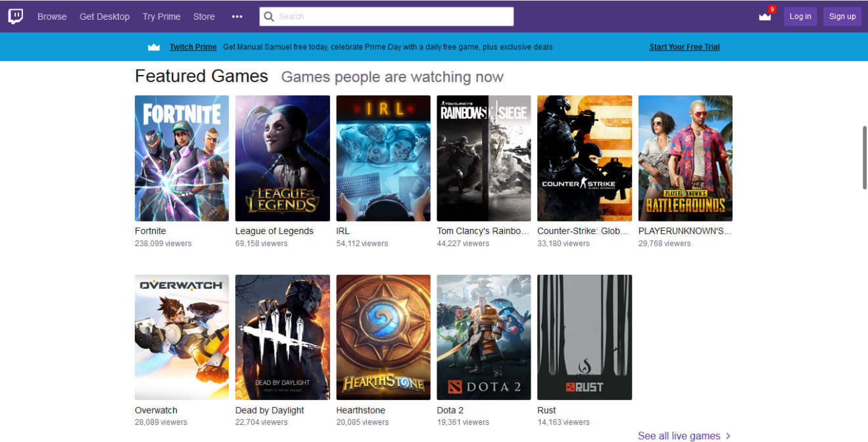Image resolution: width=868 pixels, height=442 pixels.
Task: Click the Rust title text
Action: (546, 410)
